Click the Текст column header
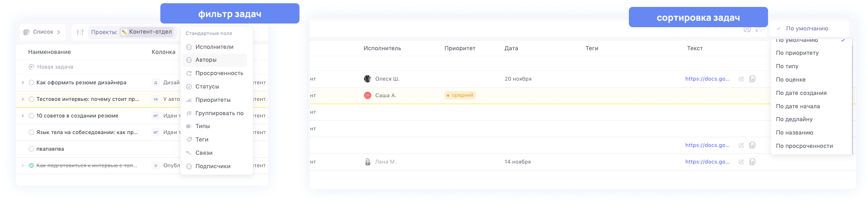The width and height of the screenshot is (868, 217). click(695, 48)
